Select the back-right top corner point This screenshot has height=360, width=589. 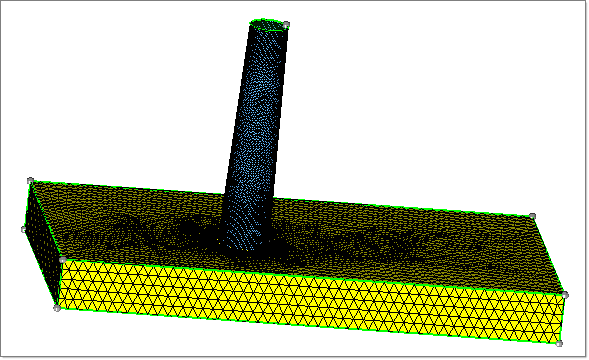[x=532, y=216]
